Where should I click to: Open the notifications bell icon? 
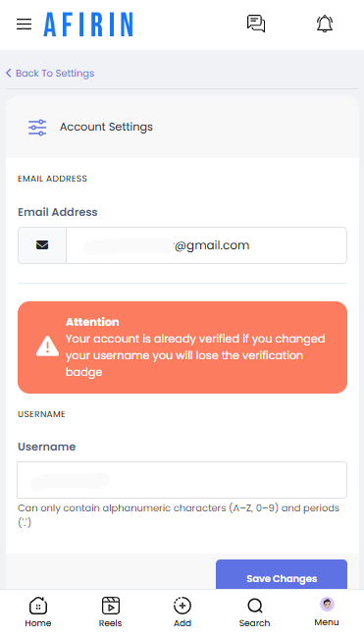tap(325, 24)
